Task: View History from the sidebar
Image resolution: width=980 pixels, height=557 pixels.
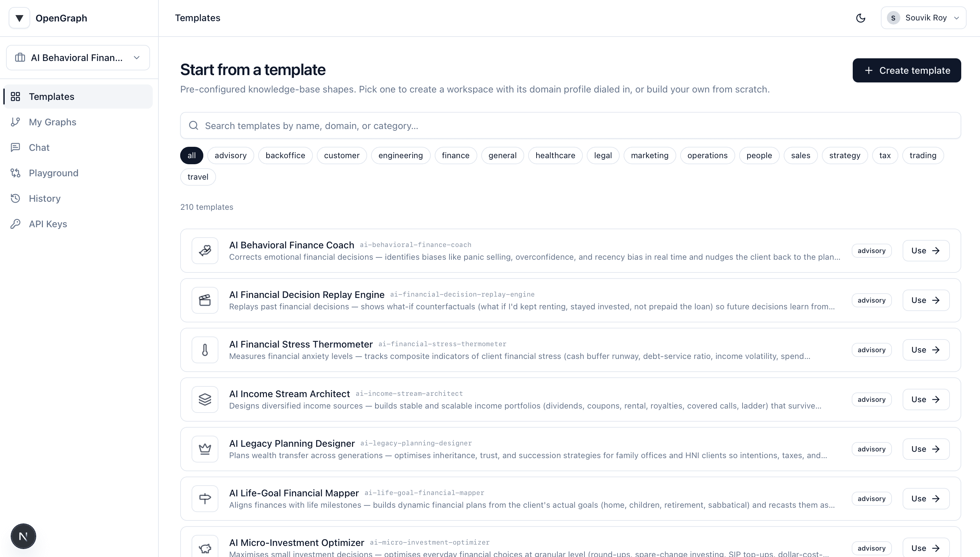Action: [44, 198]
